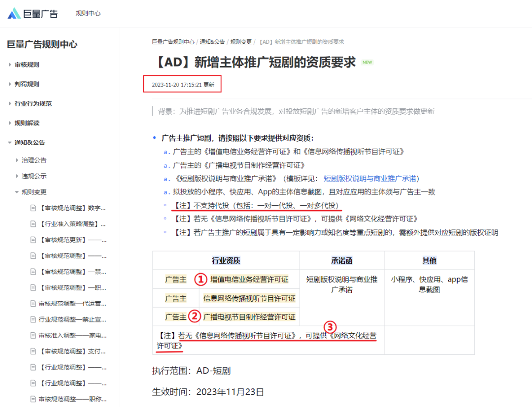This screenshot has width=532, height=407.
Task: Open article 审核规范调整—代运营...
Action: 72,304
